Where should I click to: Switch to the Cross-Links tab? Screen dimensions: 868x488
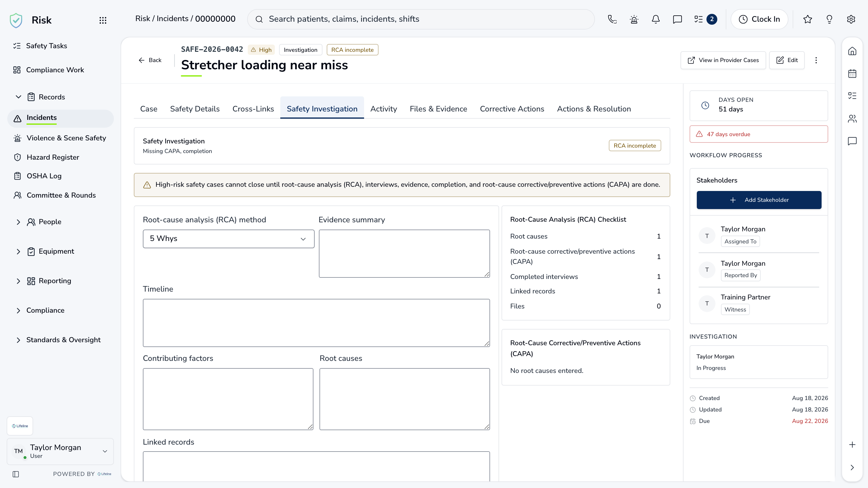(253, 109)
